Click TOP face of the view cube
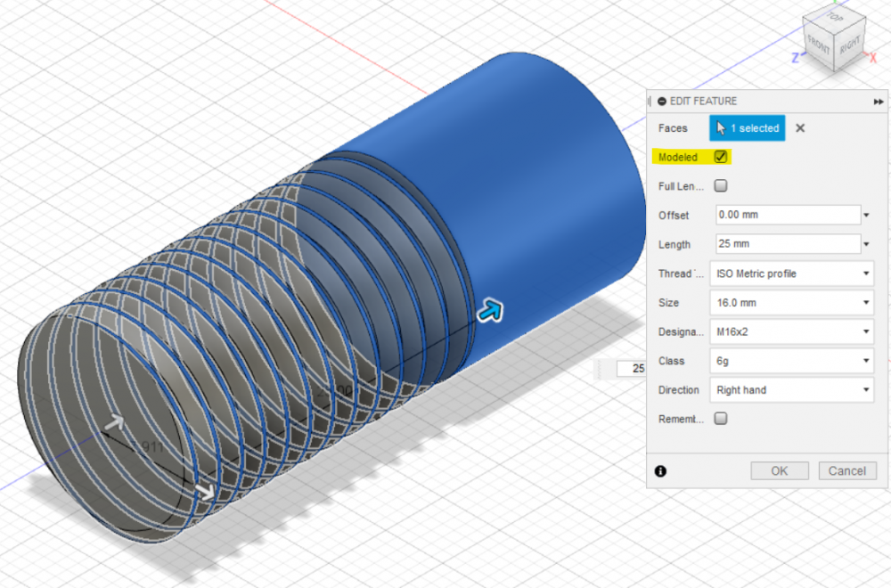The height and width of the screenshot is (588, 891). 835,16
